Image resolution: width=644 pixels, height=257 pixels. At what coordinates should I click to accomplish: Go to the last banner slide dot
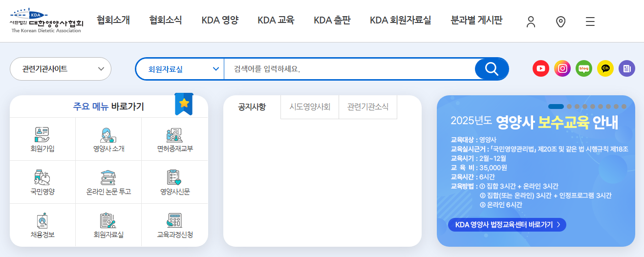pyautogui.click(x=623, y=106)
